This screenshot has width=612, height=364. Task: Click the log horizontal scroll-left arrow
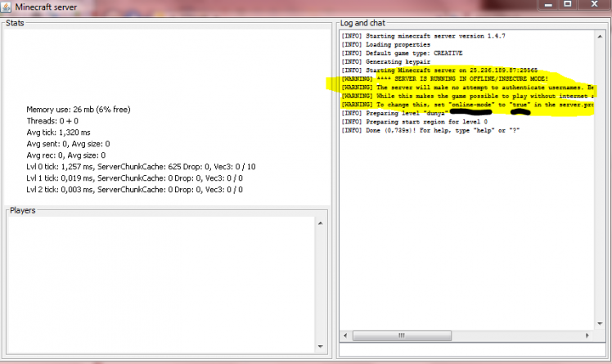tap(345, 335)
